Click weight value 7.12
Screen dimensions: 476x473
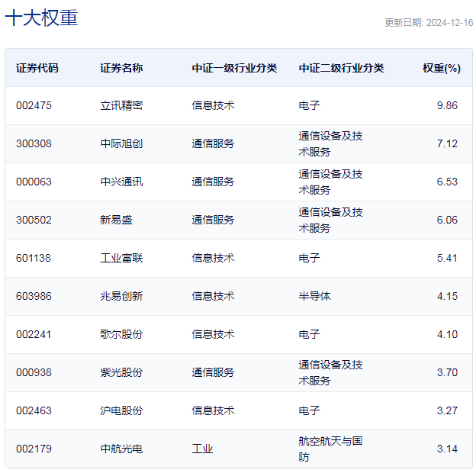point(447,143)
